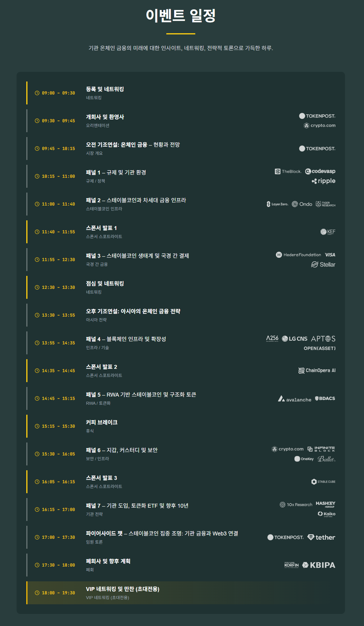Click the 18:00 - 19:30 time marker
Screen dimensions: 364x626
(58, 593)
